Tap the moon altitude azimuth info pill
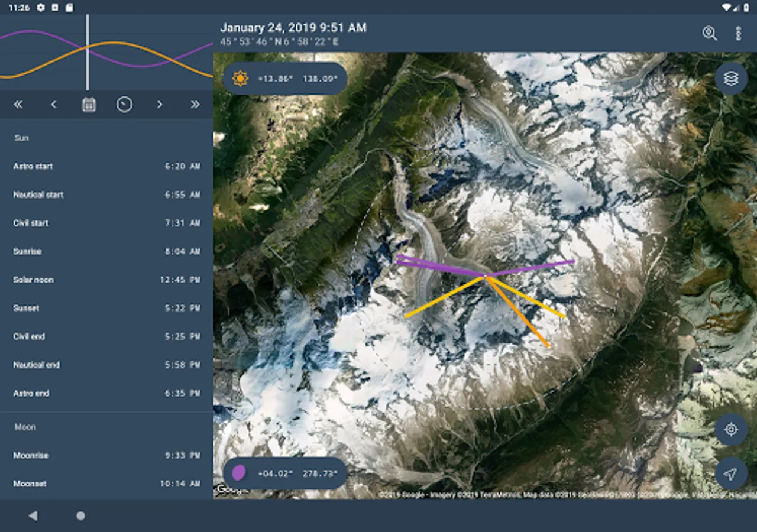The image size is (757, 532). pos(285,473)
